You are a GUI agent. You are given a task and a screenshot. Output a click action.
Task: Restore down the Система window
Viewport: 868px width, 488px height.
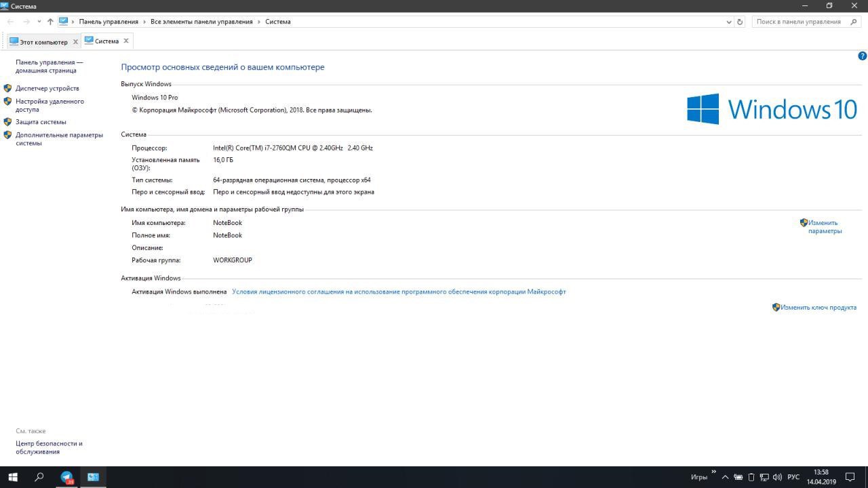[x=829, y=6]
